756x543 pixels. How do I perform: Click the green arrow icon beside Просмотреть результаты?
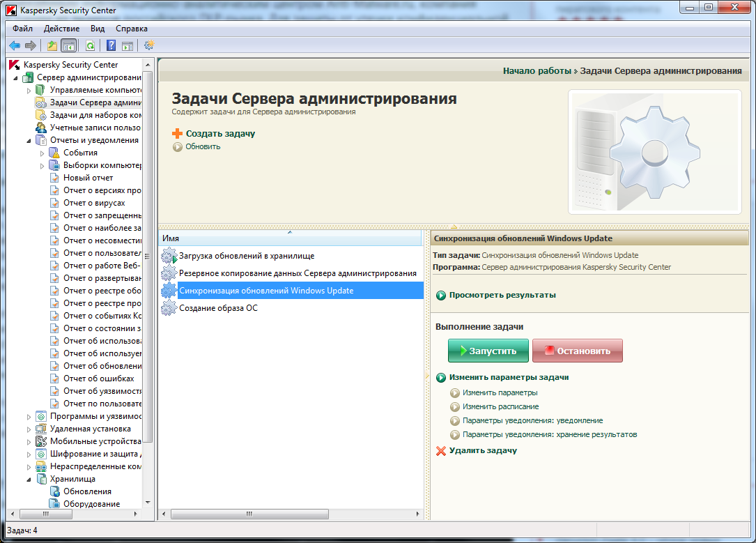[440, 295]
